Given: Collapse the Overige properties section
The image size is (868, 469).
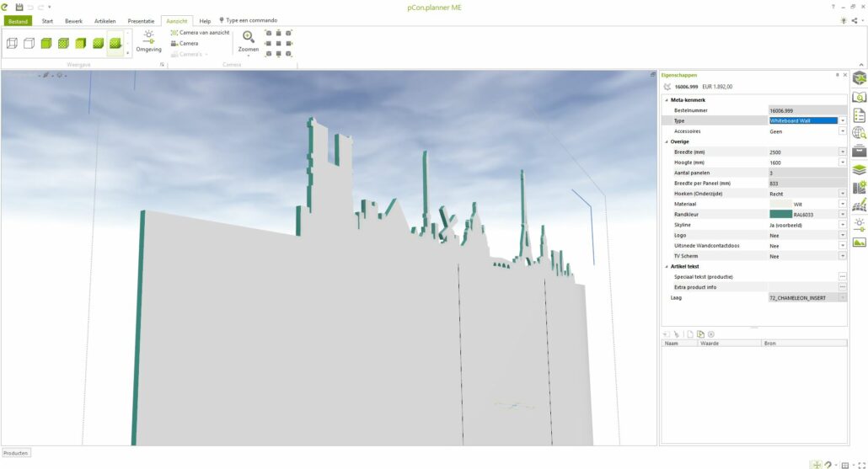Looking at the screenshot, I should pyautogui.click(x=666, y=141).
